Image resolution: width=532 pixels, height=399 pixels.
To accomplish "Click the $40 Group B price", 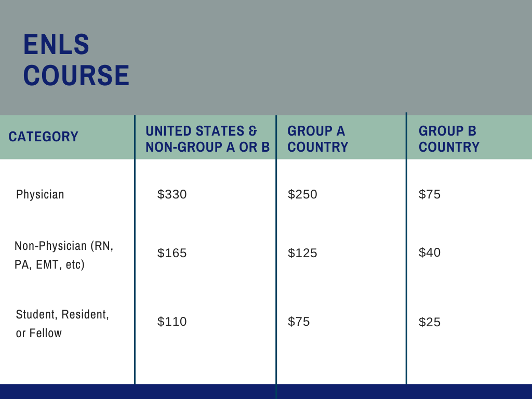I will tap(430, 252).
